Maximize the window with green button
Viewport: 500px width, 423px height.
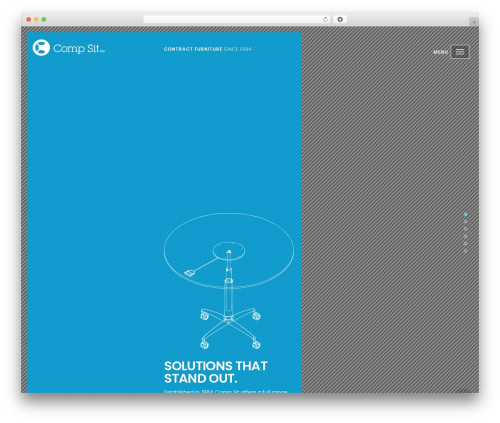coord(44,19)
